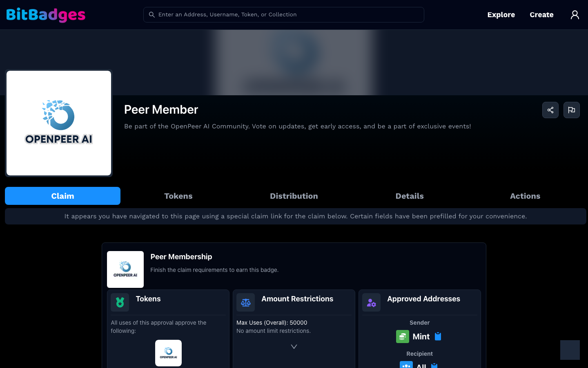Click the Peer Member title
The width and height of the screenshot is (588, 368).
pos(161,110)
